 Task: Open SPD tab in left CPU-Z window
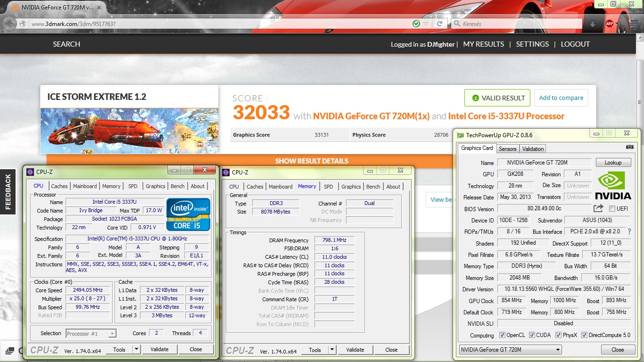[133, 186]
